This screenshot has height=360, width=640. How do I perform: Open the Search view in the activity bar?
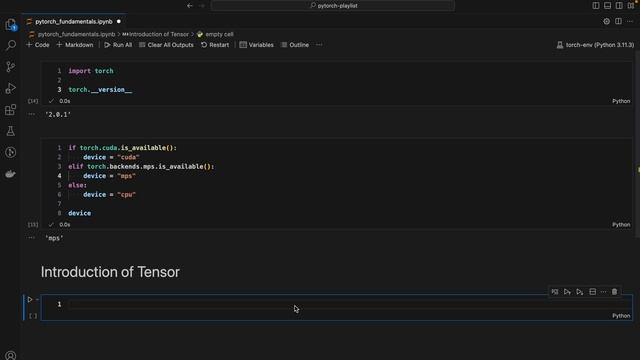click(11, 45)
